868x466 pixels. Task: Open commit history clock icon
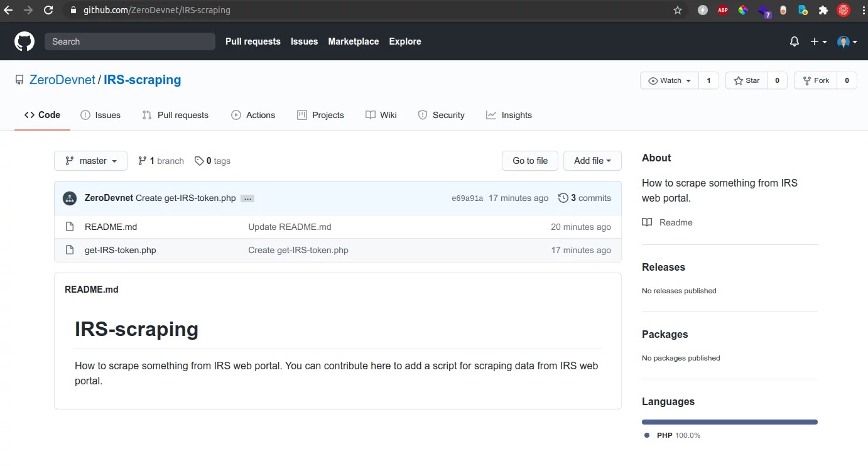click(x=563, y=198)
